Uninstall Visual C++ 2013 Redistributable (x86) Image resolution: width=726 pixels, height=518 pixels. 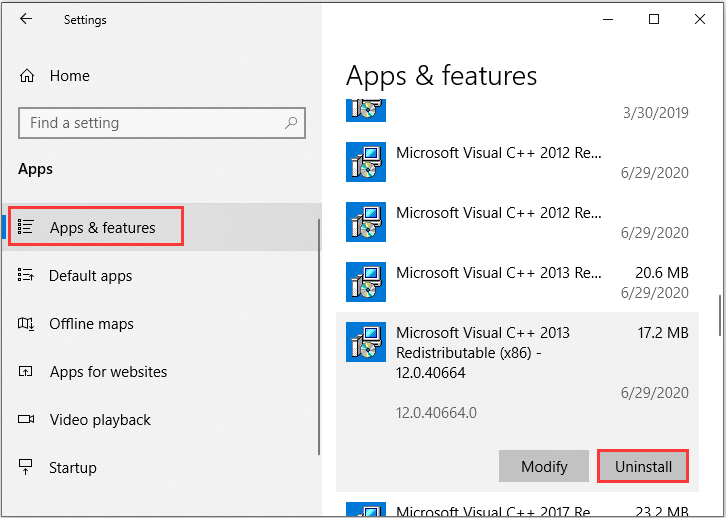click(x=643, y=466)
